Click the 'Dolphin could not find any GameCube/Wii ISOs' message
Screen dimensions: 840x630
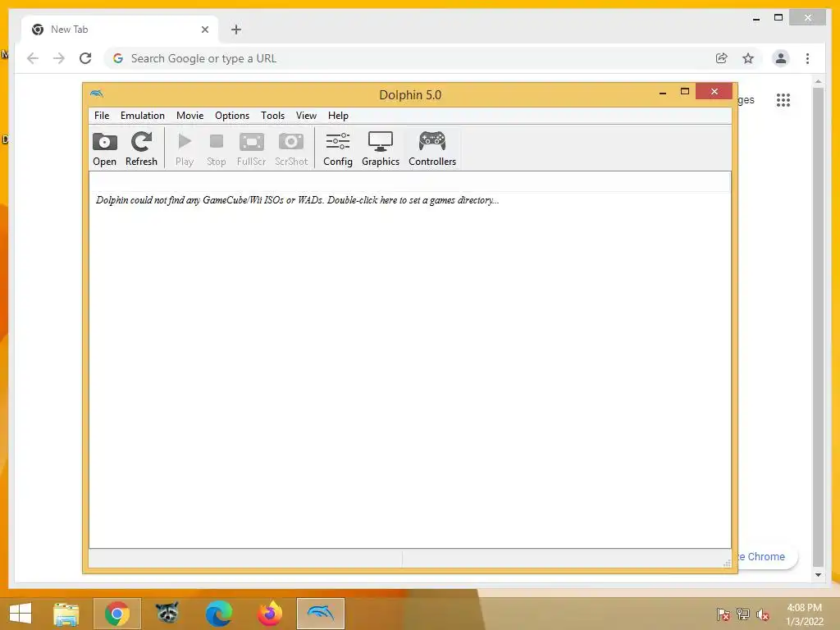click(x=297, y=200)
